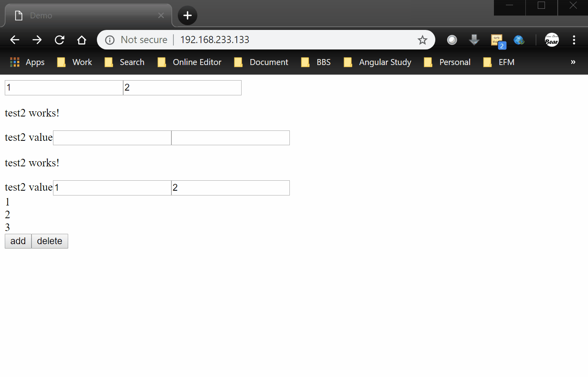This screenshot has height=377, width=588.
Task: Focus the top input containing 2
Action: (x=182, y=88)
